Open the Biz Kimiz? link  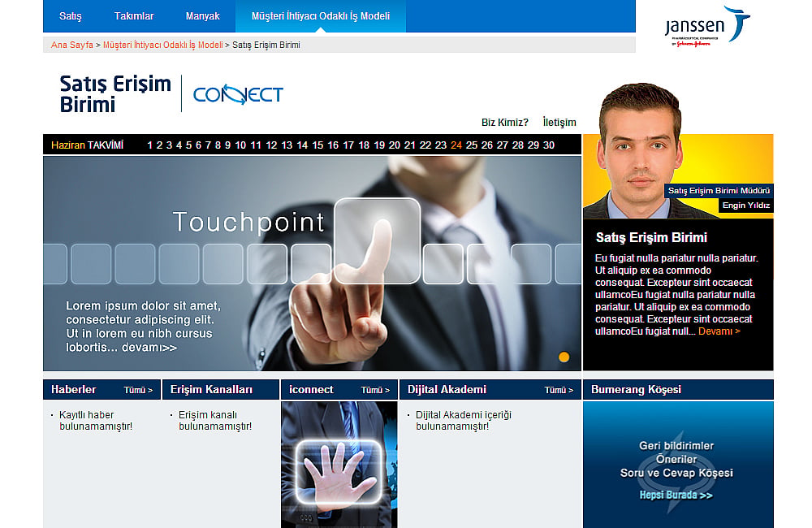(x=504, y=123)
